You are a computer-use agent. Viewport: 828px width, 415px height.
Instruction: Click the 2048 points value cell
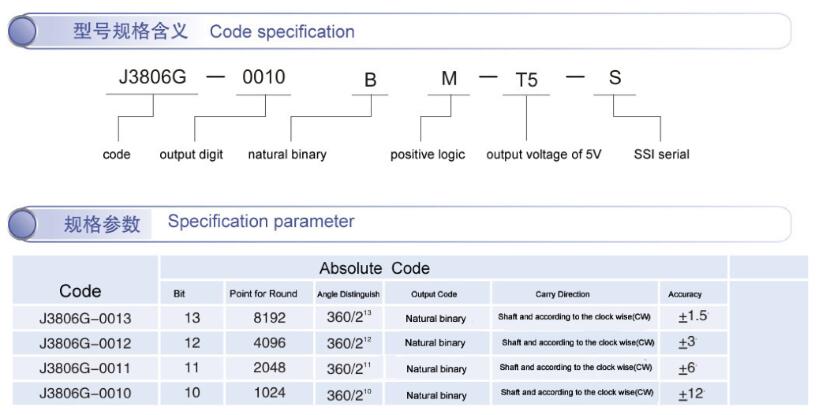pos(269,367)
